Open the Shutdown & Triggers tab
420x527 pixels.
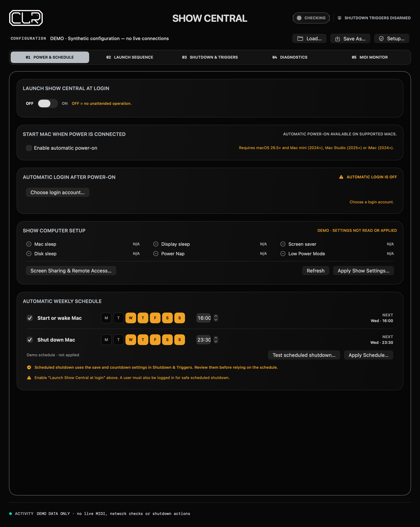click(x=210, y=57)
